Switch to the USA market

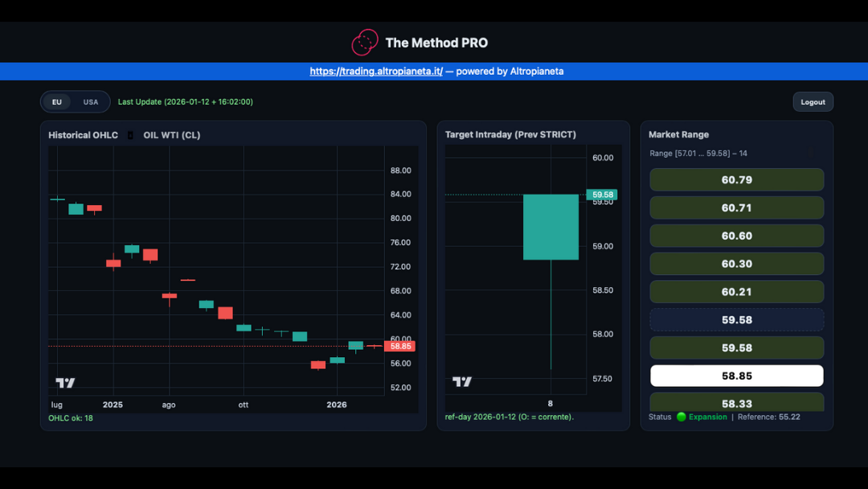(x=91, y=102)
